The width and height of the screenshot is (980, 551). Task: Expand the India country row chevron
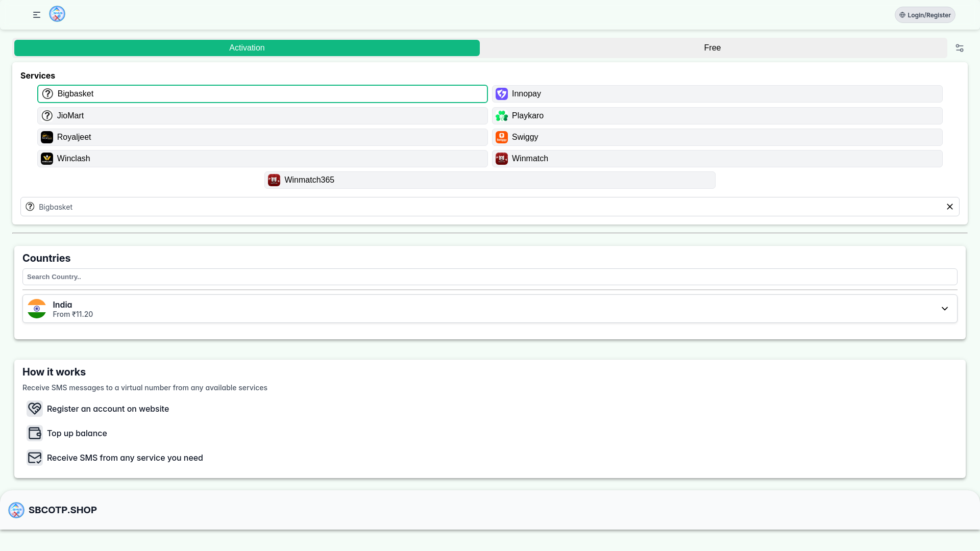coord(945,309)
